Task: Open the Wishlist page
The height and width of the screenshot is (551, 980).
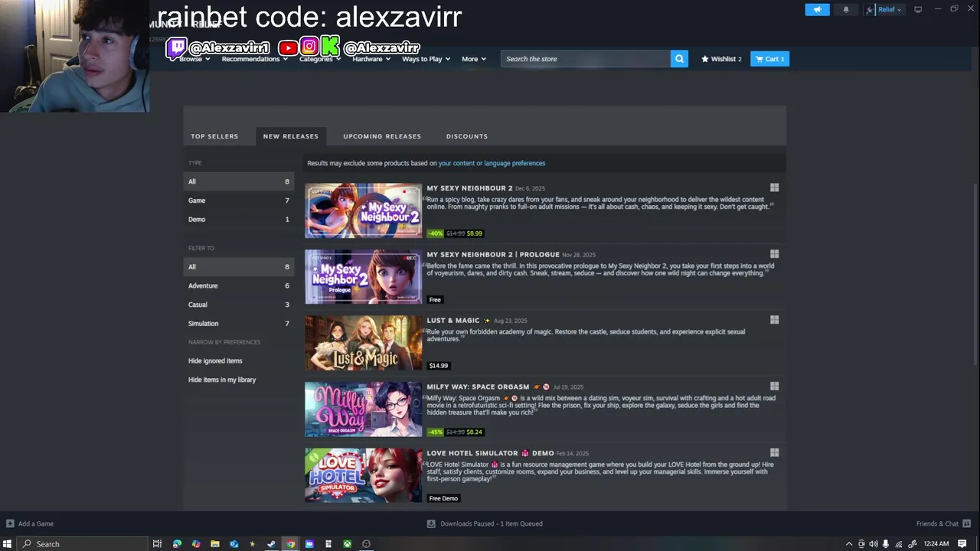Action: click(721, 59)
